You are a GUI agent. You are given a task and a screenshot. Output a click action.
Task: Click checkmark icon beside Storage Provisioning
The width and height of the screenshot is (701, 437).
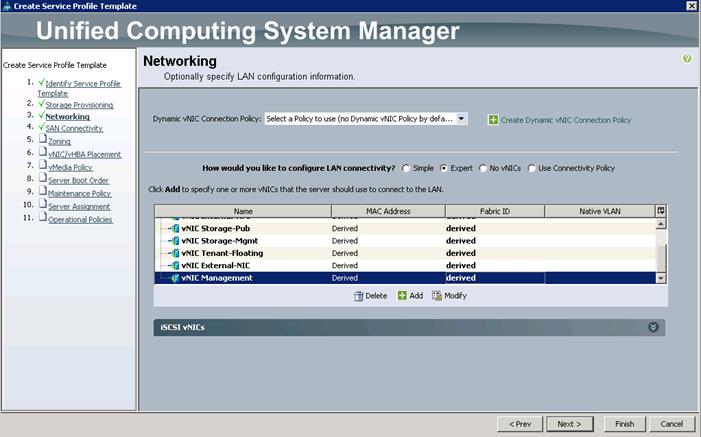point(41,104)
